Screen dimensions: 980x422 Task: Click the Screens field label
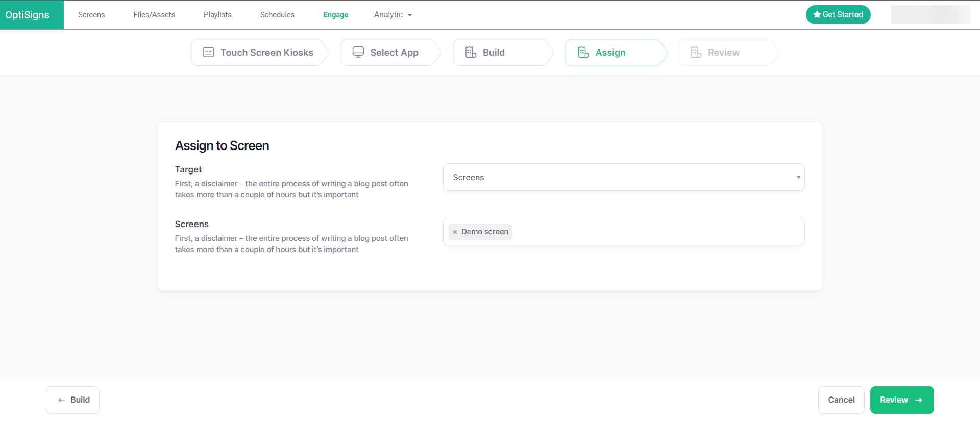point(192,224)
